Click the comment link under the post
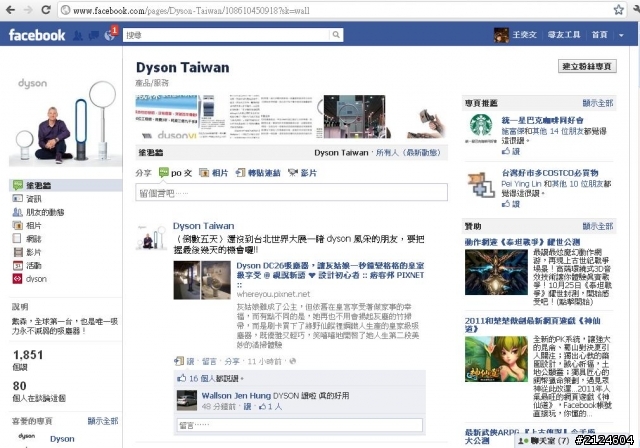Image resolution: width=640 pixels, height=448 pixels. [209, 361]
